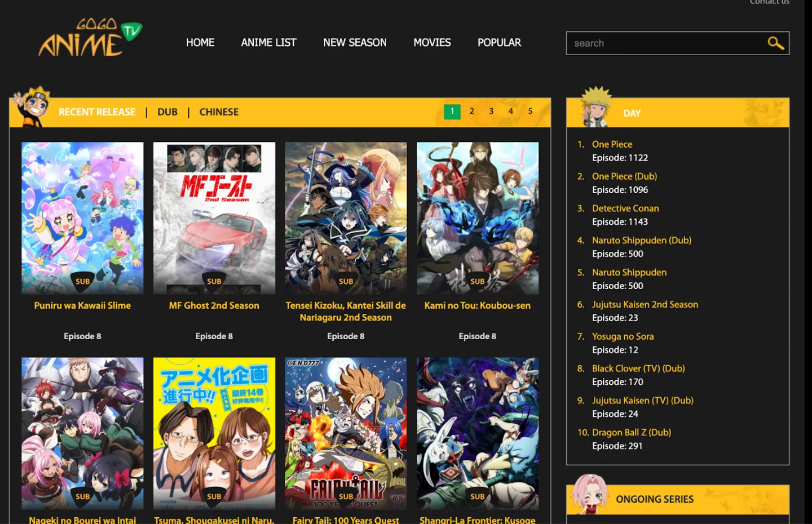The height and width of the screenshot is (524, 812).
Task: Click the Sakura icon beside Ongoing Series
Action: tap(589, 494)
